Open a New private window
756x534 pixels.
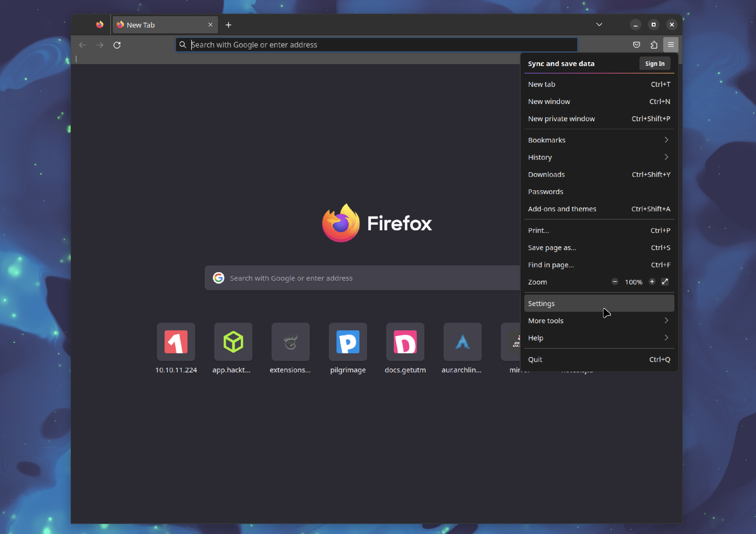(x=599, y=118)
